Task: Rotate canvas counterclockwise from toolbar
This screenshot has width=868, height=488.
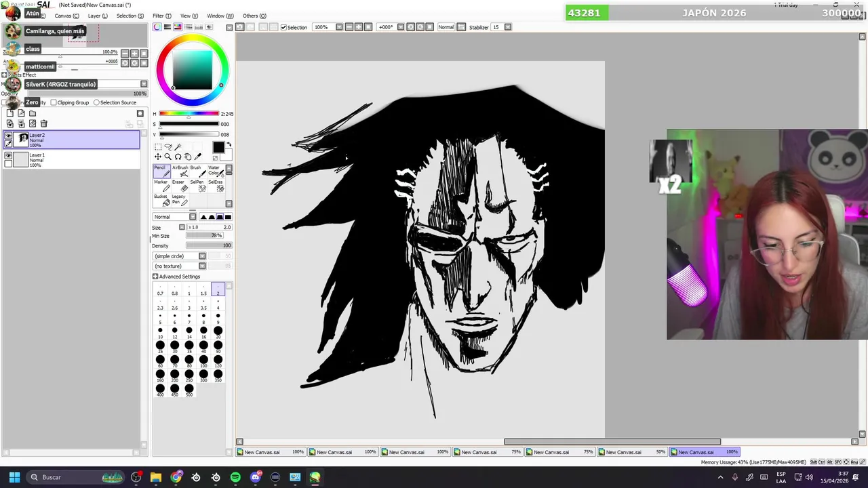Action: pyautogui.click(x=410, y=27)
